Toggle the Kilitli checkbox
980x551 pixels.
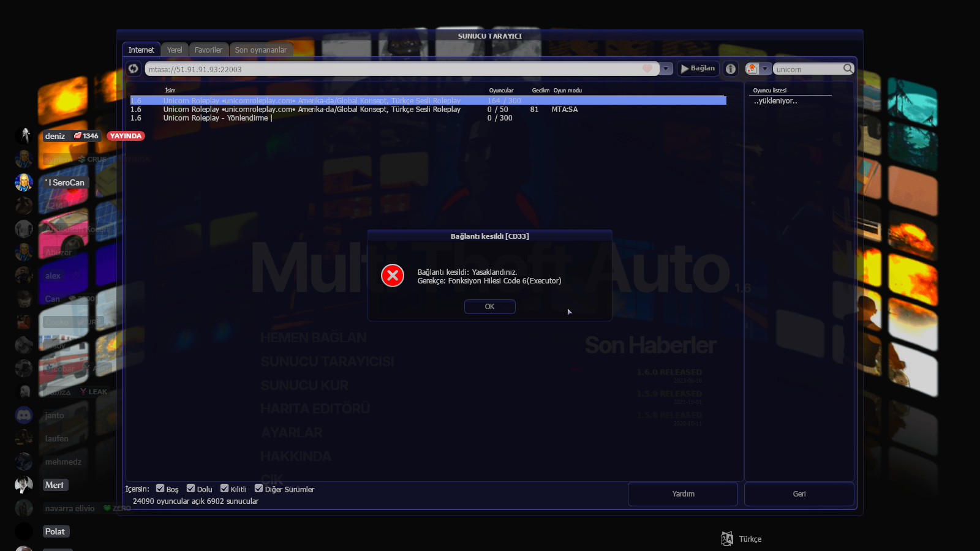pyautogui.click(x=225, y=489)
